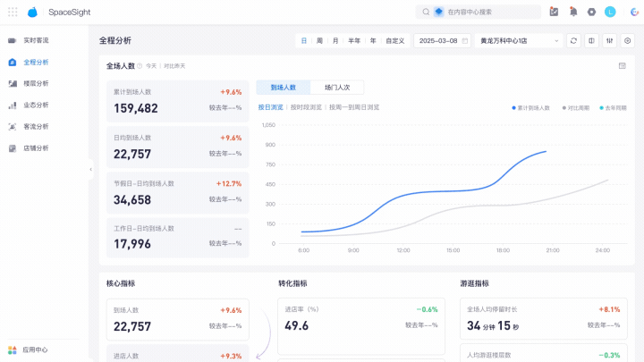Select 楼层分析 in the sidebar menu

point(36,83)
